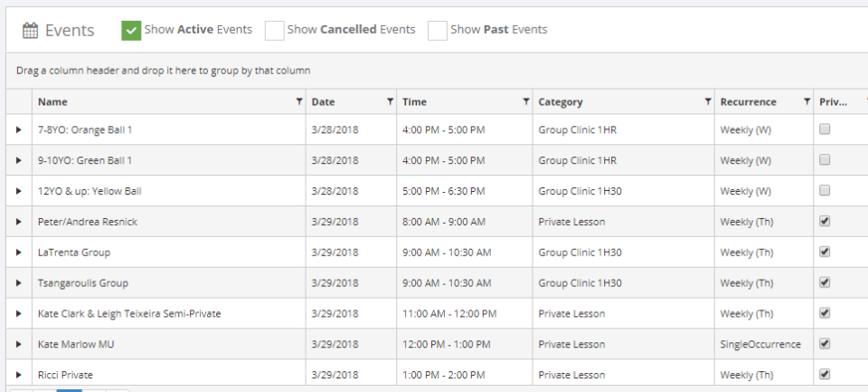Uncheck Show Active Events

[131, 31]
